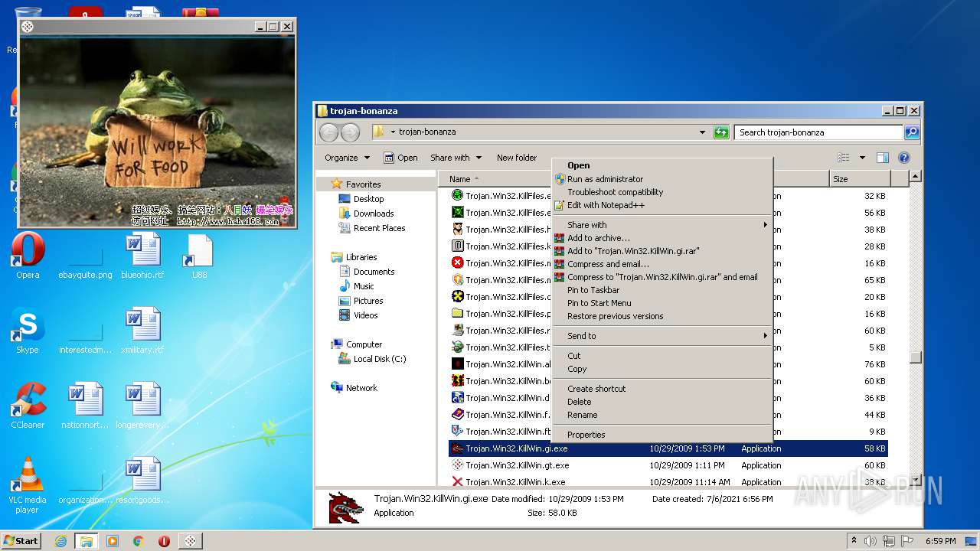Toggle the preview pane button
980x551 pixels.
[x=882, y=158]
